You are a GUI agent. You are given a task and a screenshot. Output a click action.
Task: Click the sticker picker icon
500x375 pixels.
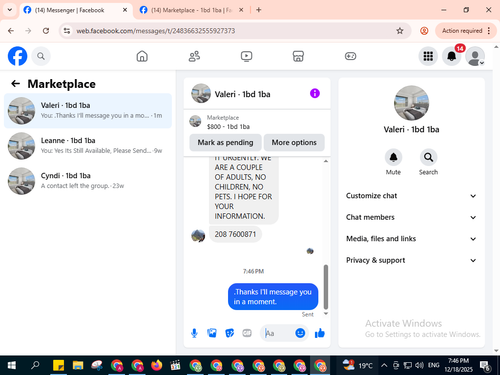click(x=229, y=333)
